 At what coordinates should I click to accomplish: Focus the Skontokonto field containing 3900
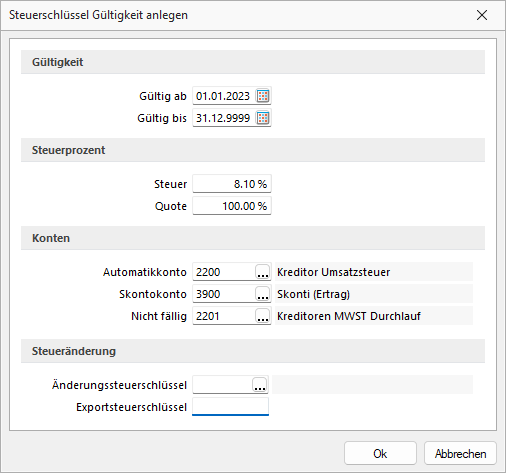click(224, 294)
